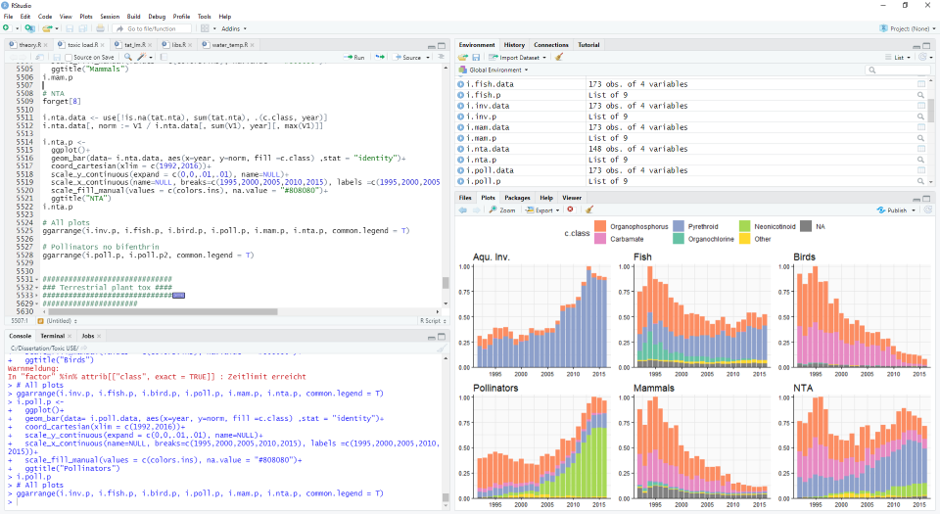This screenshot has height=514, width=940.
Task: Expand the i.nta.p environment entry
Action: click(x=460, y=160)
